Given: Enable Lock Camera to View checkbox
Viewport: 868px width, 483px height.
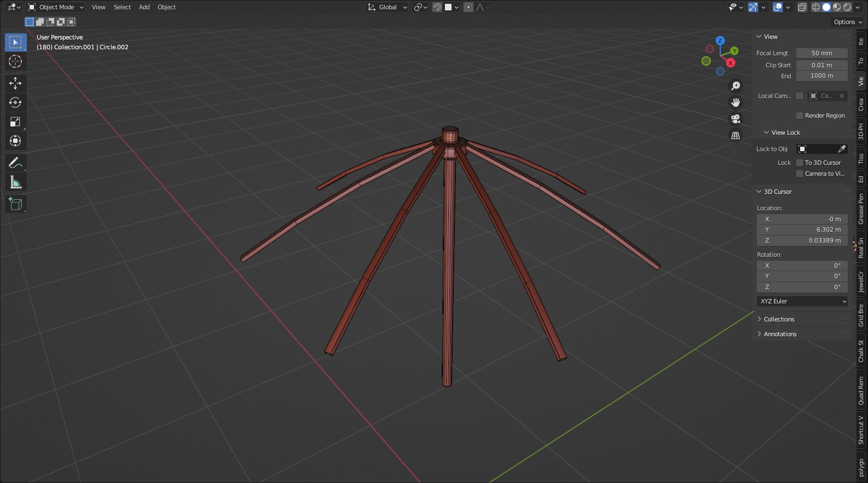Looking at the screenshot, I should [x=800, y=174].
